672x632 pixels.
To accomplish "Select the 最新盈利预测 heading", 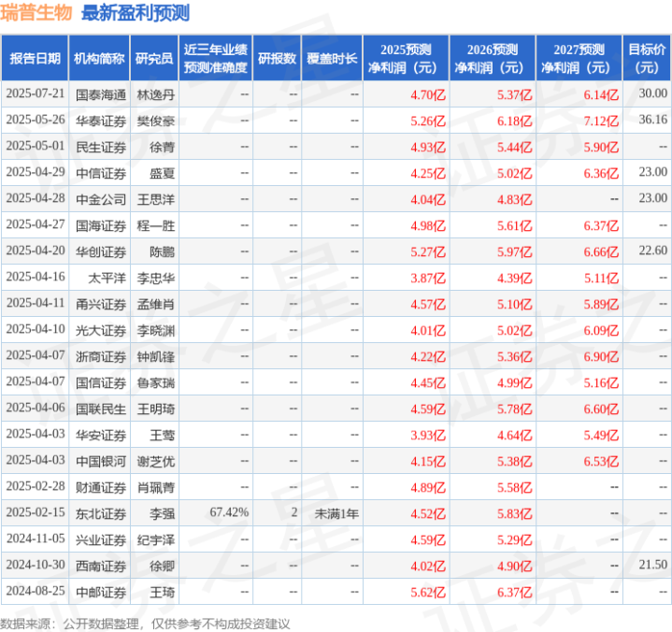I will tap(136, 12).
